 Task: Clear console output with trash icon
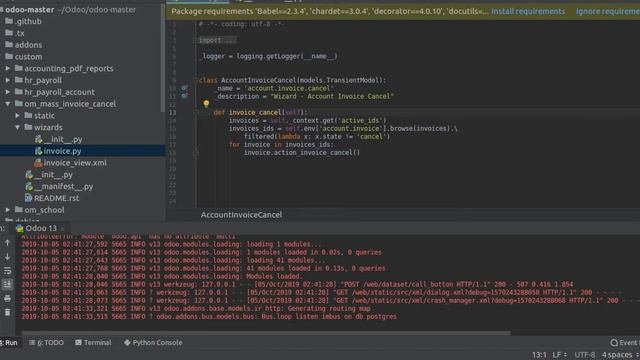7,312
